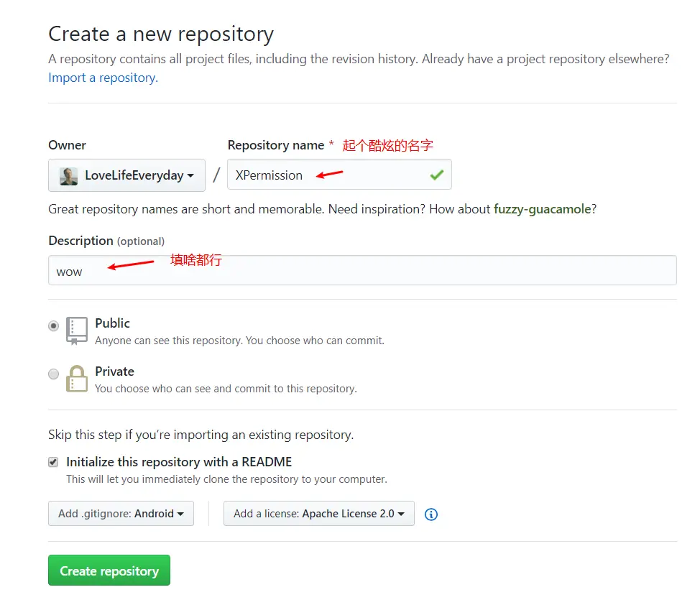This screenshot has height=605, width=700.
Task: Click 'This will let you immediately clone' text
Action: (x=227, y=479)
